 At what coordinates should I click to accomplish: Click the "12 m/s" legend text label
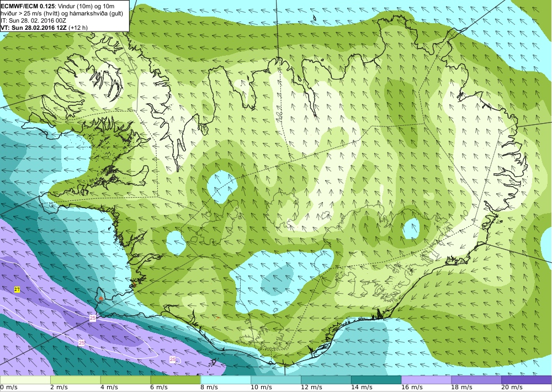(311, 388)
